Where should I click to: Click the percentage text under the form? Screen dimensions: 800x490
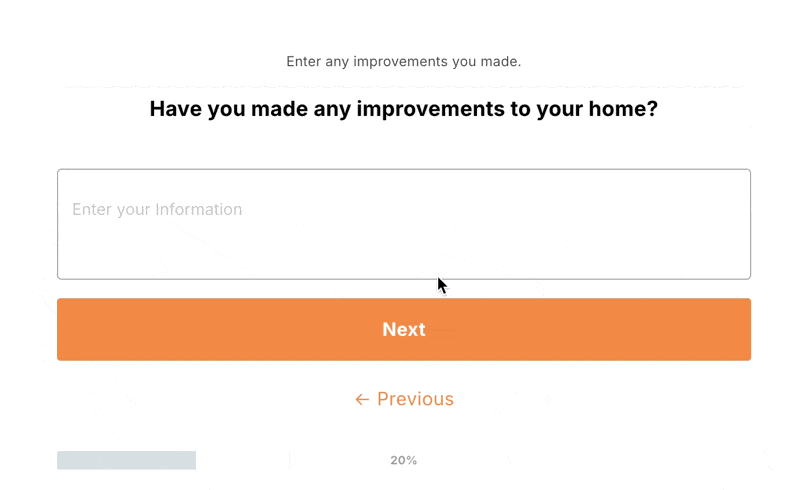403,461
